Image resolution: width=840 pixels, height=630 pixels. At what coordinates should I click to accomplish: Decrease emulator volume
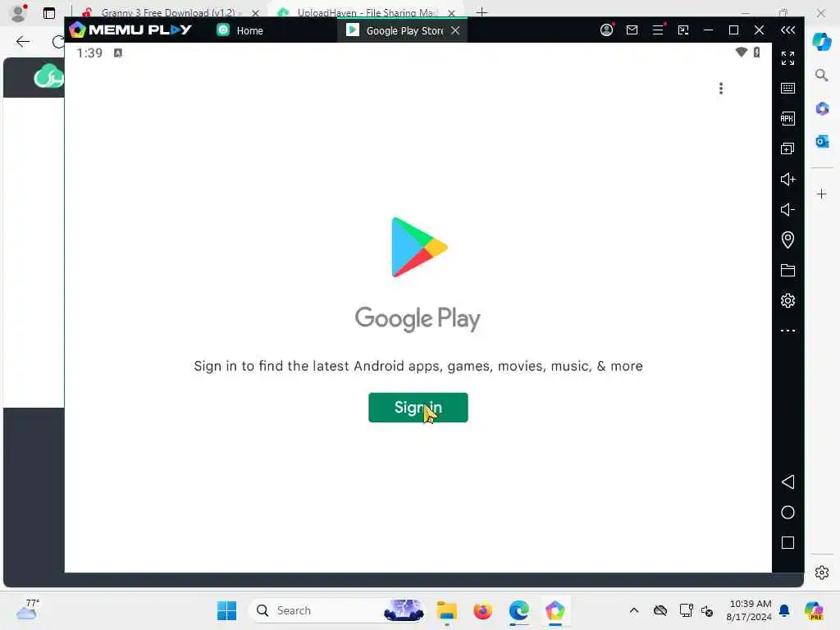click(787, 209)
